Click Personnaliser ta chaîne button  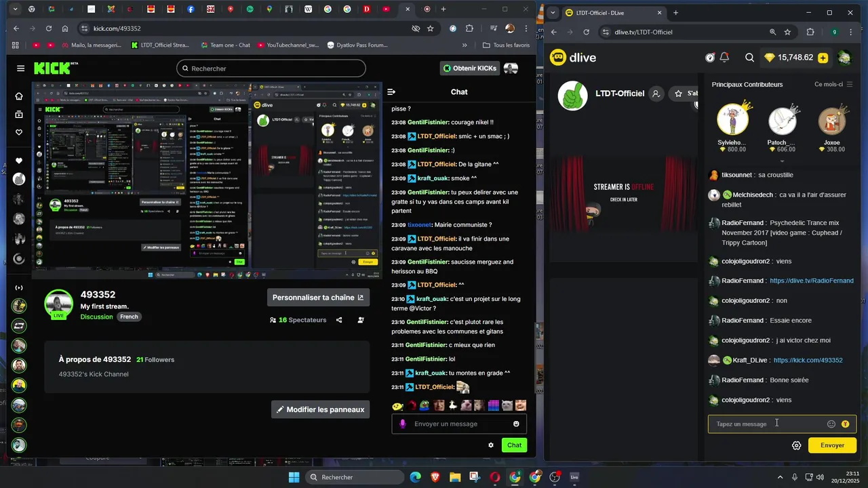pos(318,298)
